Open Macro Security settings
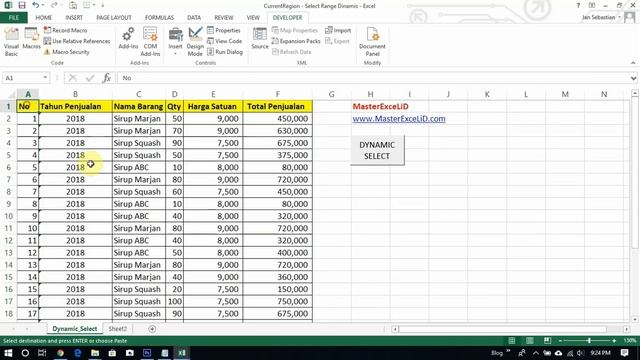The width and height of the screenshot is (640, 360). click(x=66, y=52)
